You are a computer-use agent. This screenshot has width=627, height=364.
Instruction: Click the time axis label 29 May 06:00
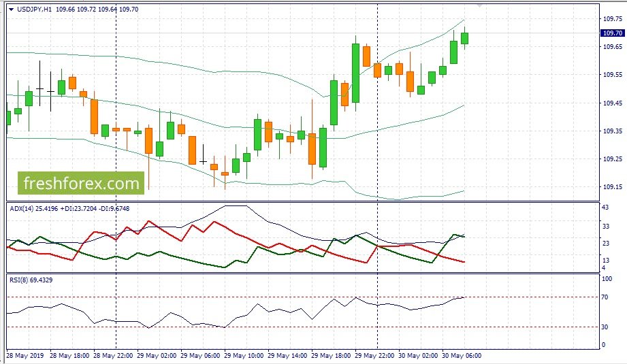[x=200, y=356]
